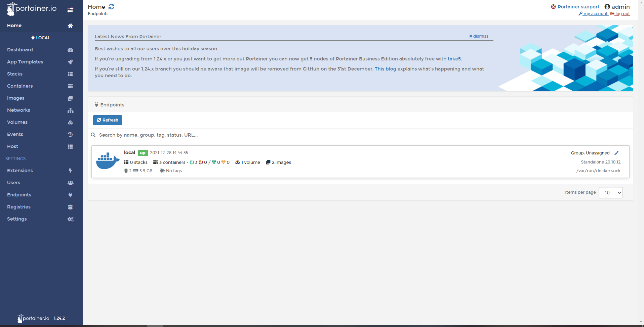Click the refresh icon next to Home title

[x=111, y=7]
